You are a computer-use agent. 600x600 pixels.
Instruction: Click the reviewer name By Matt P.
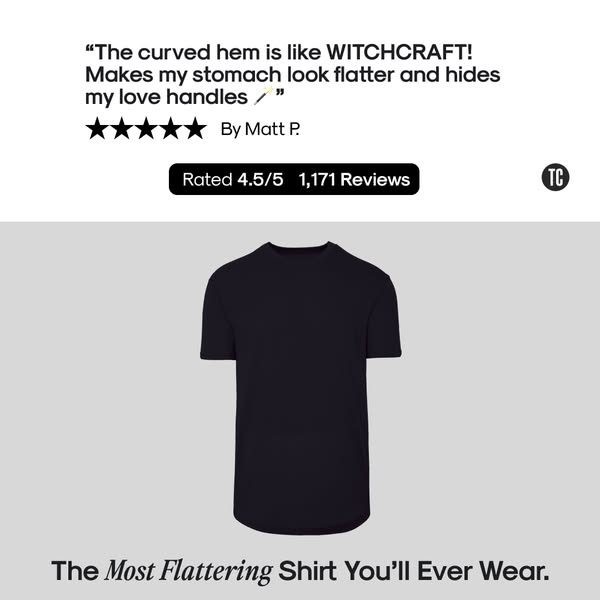click(x=260, y=129)
